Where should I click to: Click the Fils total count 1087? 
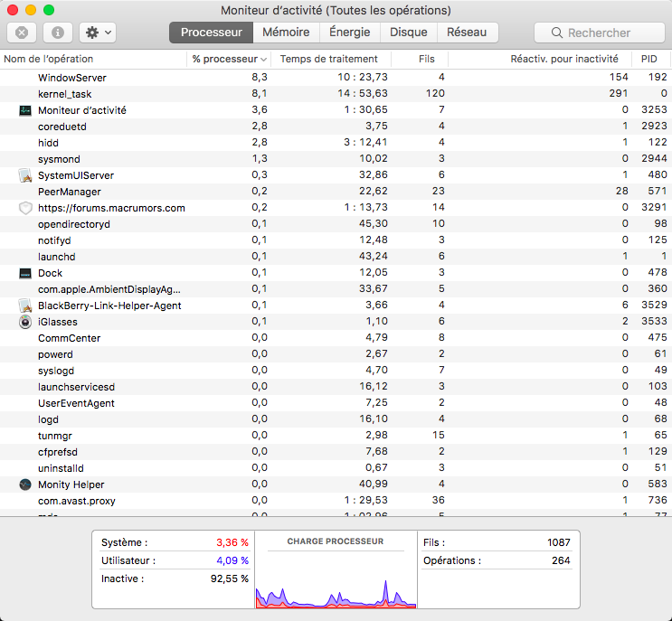pos(559,542)
